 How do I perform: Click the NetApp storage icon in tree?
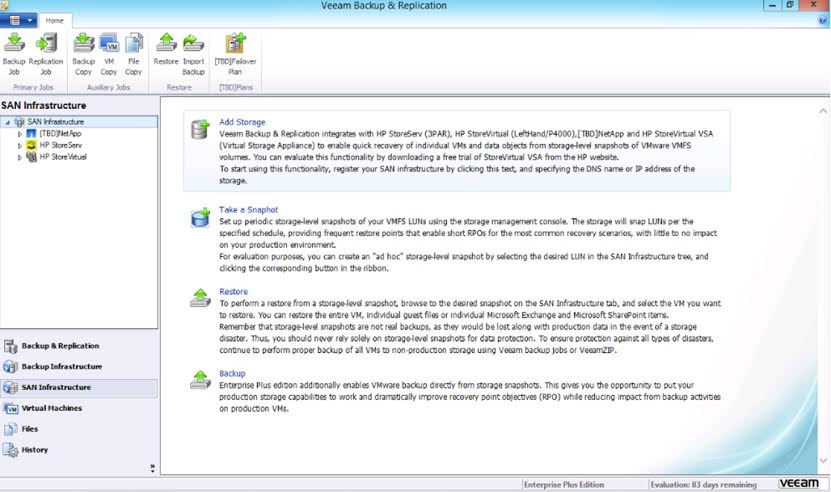pyautogui.click(x=31, y=134)
